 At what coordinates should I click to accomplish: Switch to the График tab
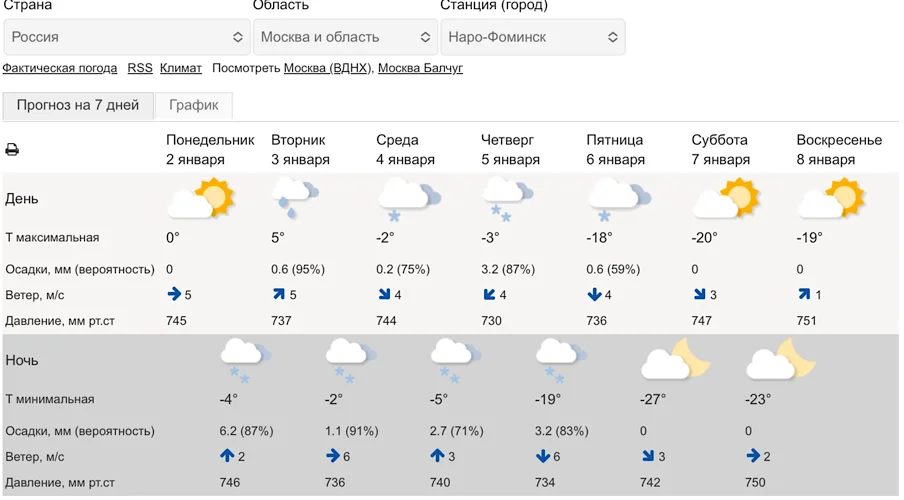pos(194,105)
